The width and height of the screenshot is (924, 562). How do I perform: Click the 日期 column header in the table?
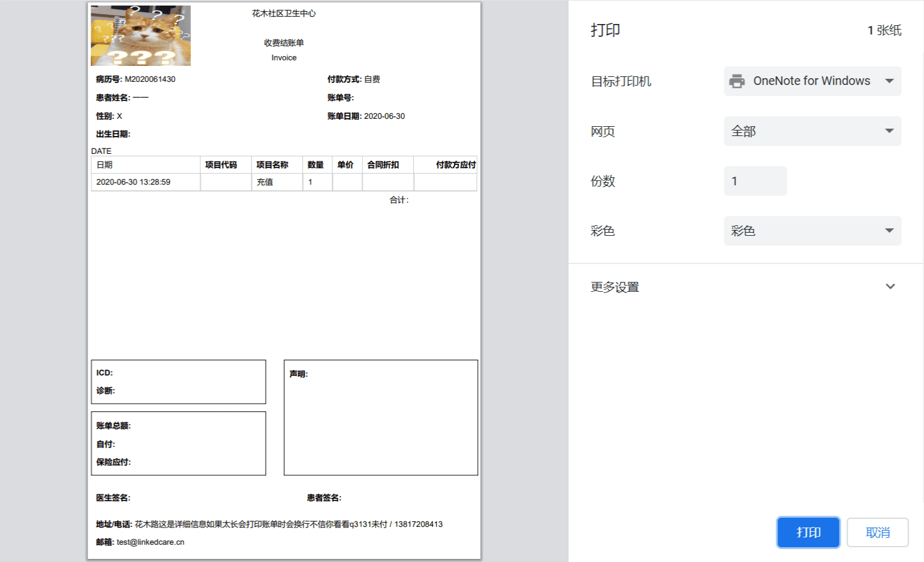click(x=105, y=165)
